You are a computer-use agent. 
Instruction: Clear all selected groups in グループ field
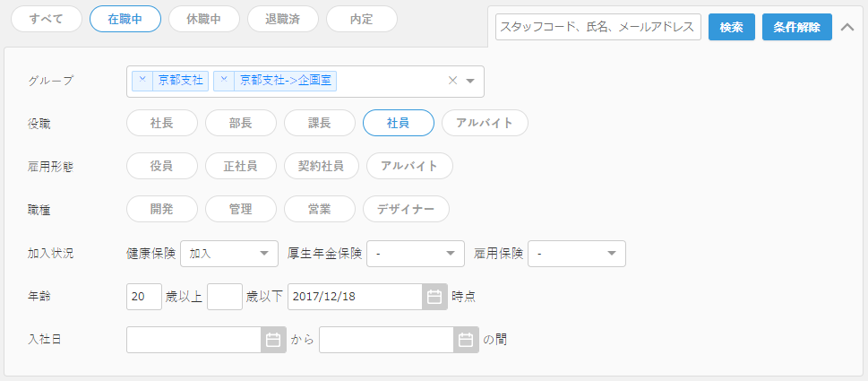pos(453,81)
